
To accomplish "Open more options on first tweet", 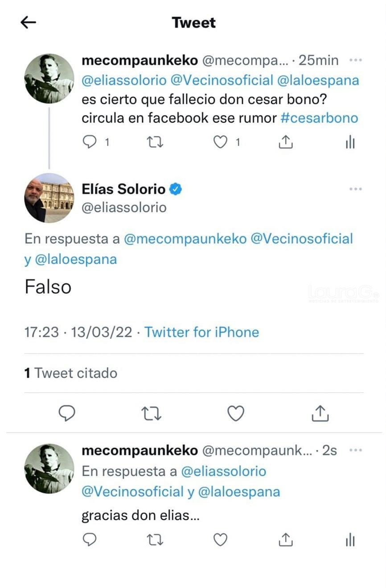I will pos(355,60).
